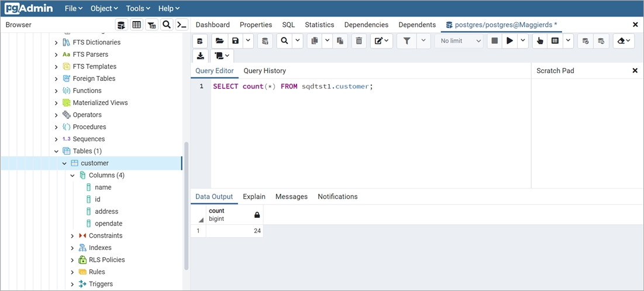The width and height of the screenshot is (644, 291).
Task: Open the File menu
Action: 74,8
